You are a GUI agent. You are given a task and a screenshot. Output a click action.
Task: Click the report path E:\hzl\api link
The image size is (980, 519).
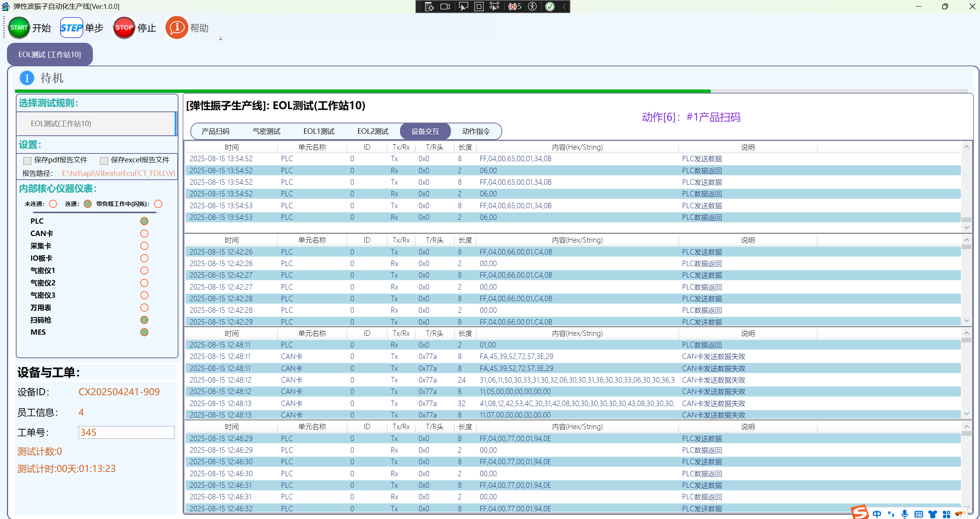[x=118, y=173]
